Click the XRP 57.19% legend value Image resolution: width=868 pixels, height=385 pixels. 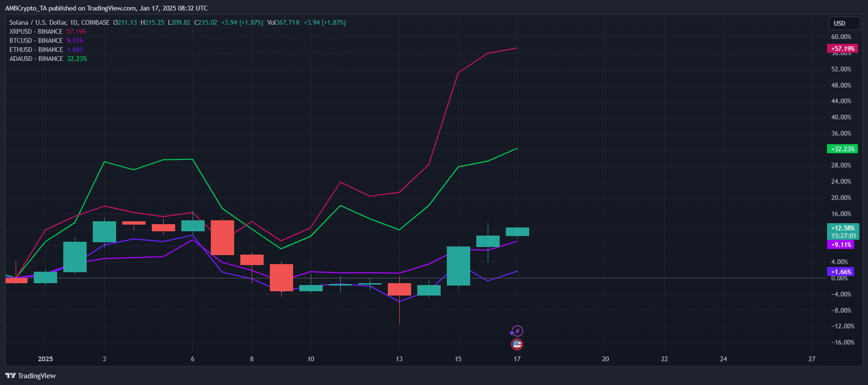point(76,31)
